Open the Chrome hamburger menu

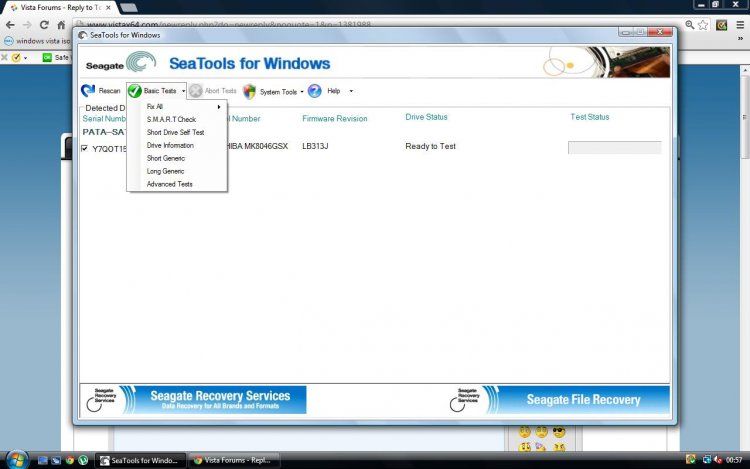tap(740, 25)
